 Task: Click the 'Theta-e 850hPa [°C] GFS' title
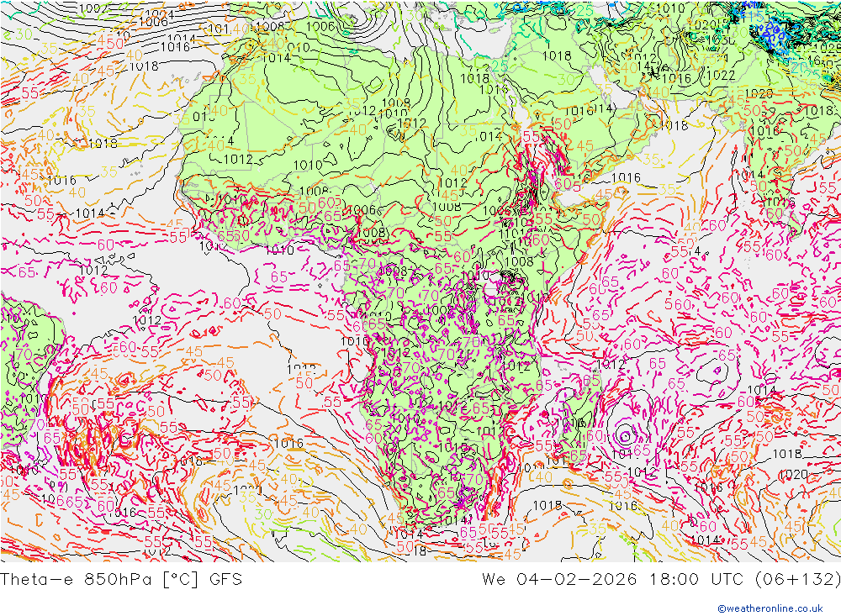(121, 580)
